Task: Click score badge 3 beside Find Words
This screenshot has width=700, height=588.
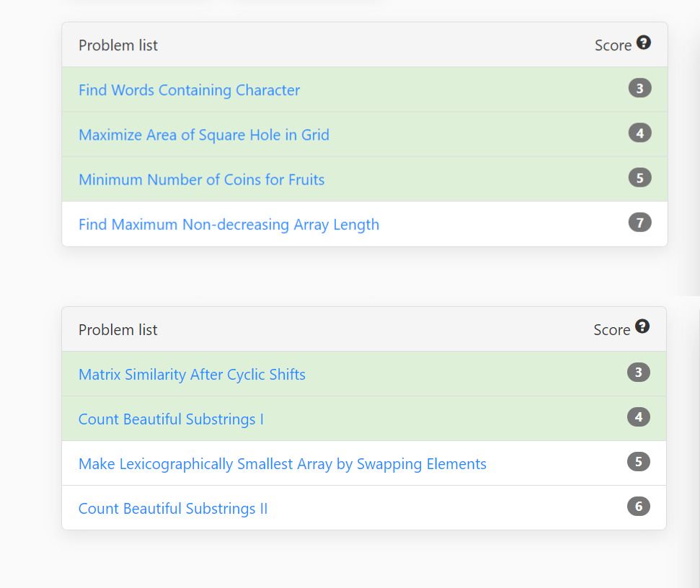Action: [x=639, y=89]
